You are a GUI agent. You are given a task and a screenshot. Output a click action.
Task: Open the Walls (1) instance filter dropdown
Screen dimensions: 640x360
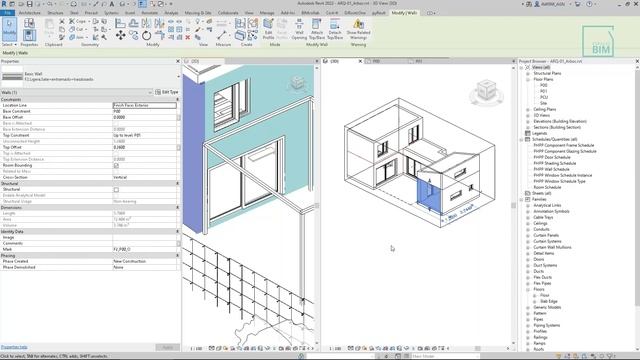pyautogui.click(x=150, y=92)
